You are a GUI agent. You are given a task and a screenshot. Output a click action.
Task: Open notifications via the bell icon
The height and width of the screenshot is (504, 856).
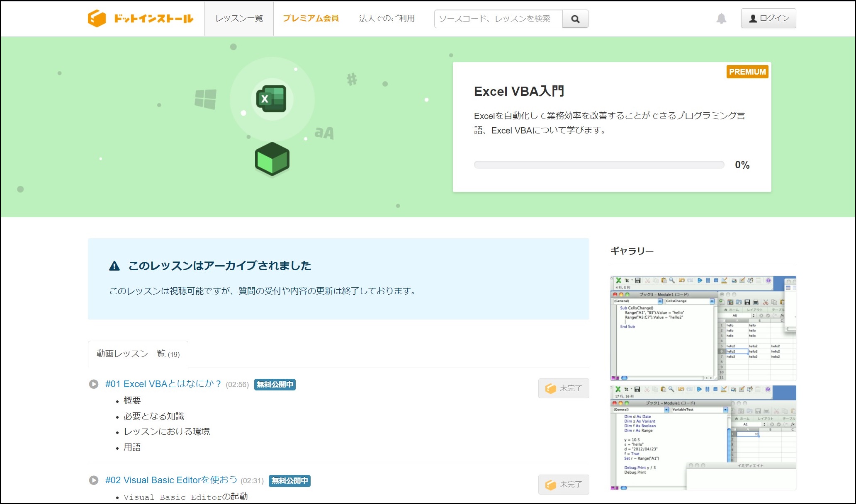(722, 19)
